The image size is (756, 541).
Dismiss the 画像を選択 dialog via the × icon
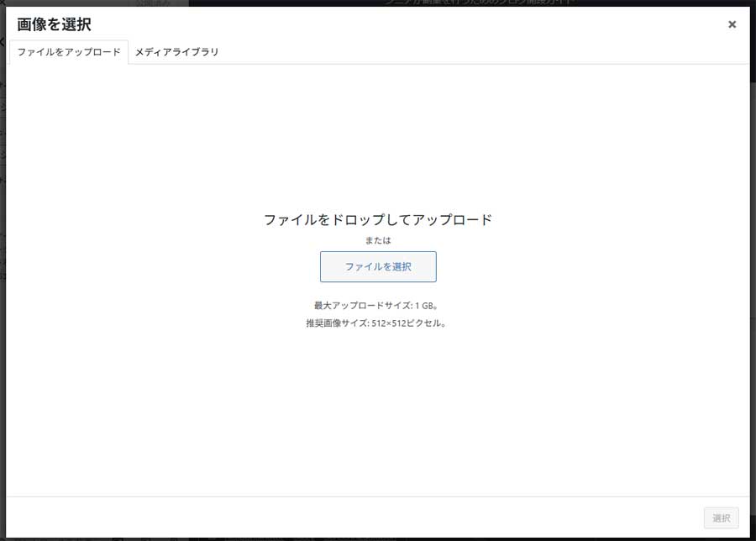click(732, 24)
